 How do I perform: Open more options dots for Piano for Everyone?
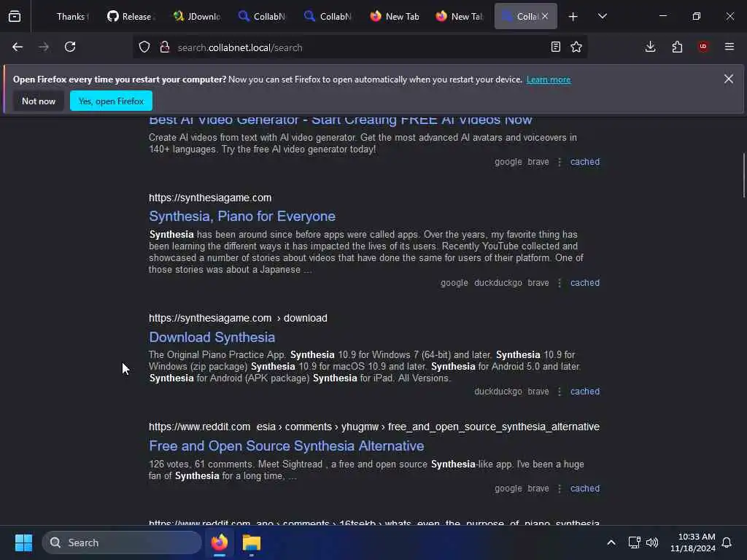pos(560,283)
